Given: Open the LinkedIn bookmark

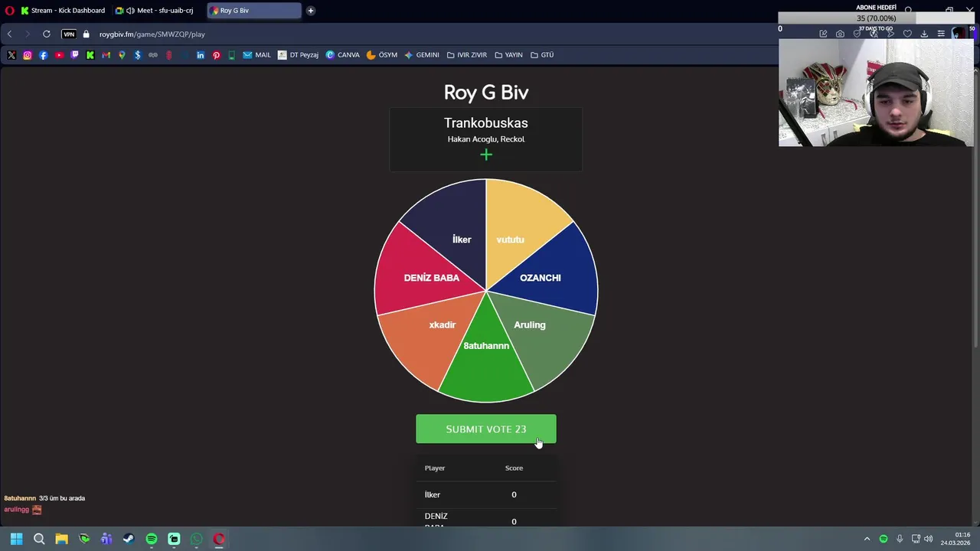Looking at the screenshot, I should coord(201,55).
